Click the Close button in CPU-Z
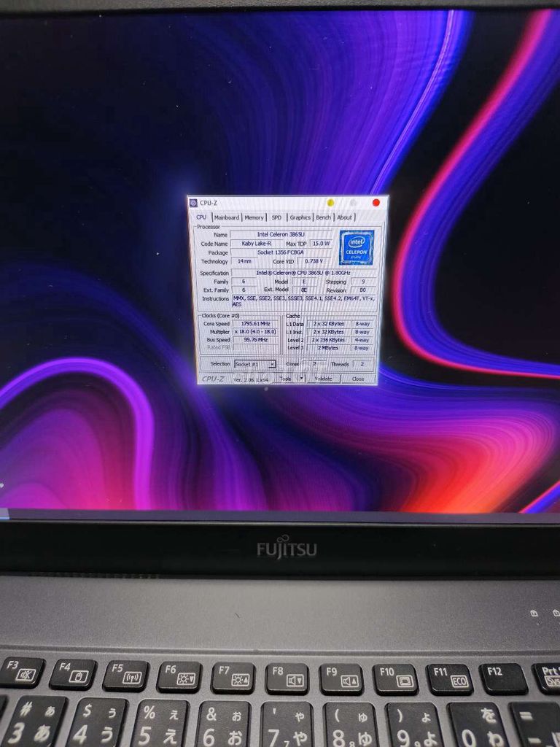This screenshot has width=560, height=747. [358, 379]
